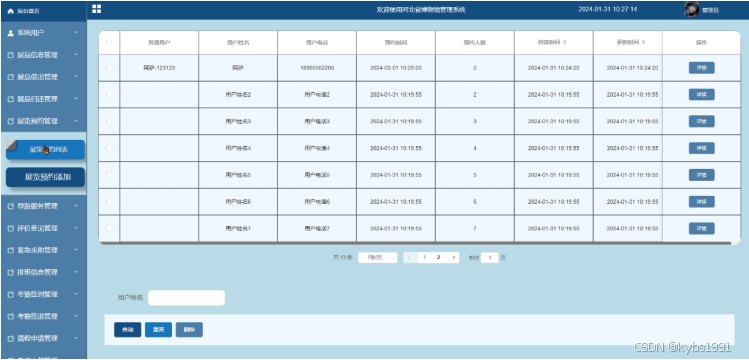Click the icon beside 导游服务管理
Image resolution: width=749 pixels, height=360 pixels.
coord(11,206)
